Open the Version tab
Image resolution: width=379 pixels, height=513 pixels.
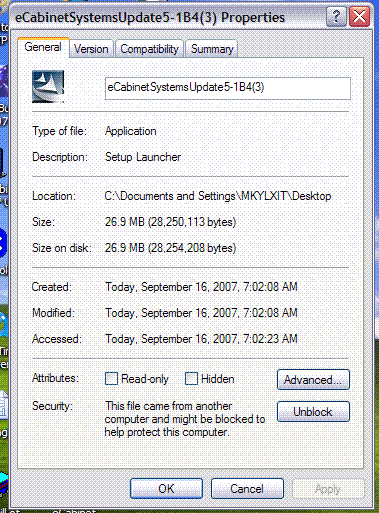[91, 49]
